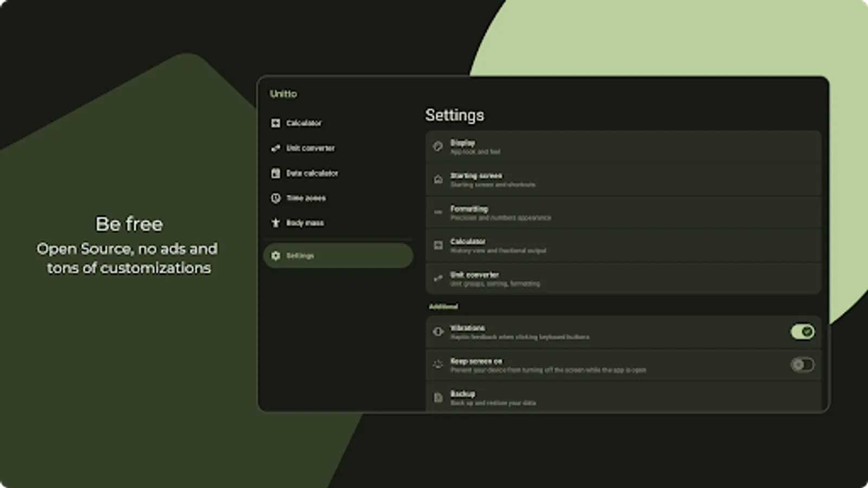Screen dimensions: 868x488
Task: Switch to Time zones in the sidebar
Action: (x=338, y=198)
